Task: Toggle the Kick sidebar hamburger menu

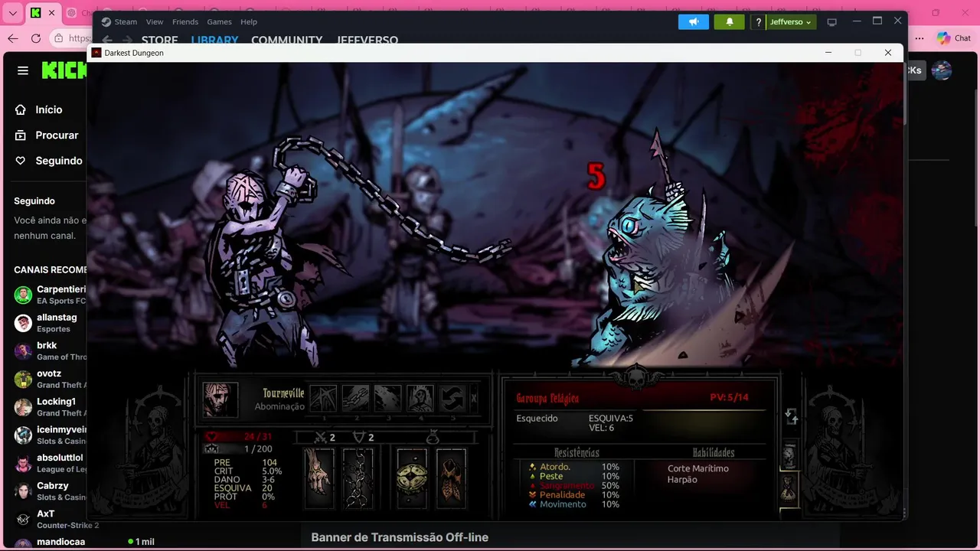Action: [23, 70]
